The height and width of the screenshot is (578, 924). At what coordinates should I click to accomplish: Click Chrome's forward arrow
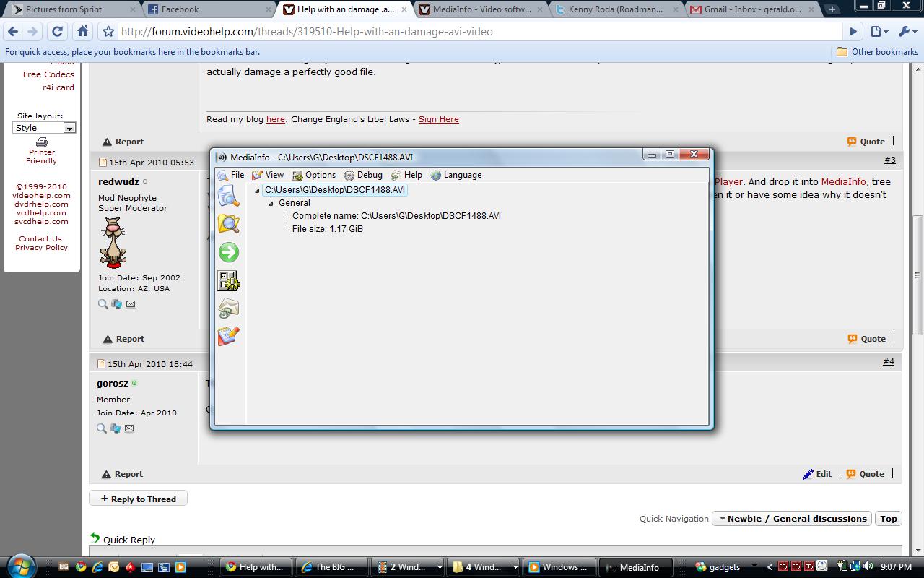click(32, 32)
